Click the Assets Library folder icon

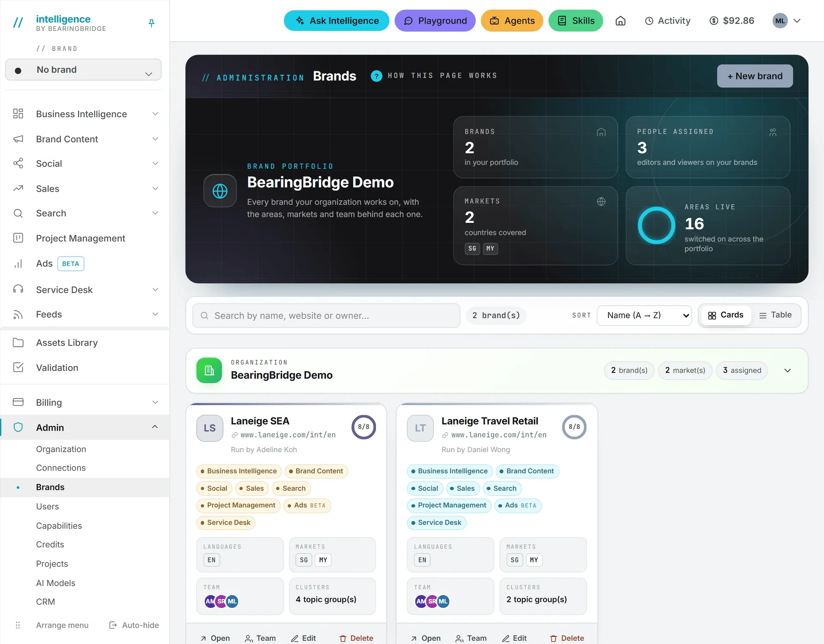(x=18, y=343)
